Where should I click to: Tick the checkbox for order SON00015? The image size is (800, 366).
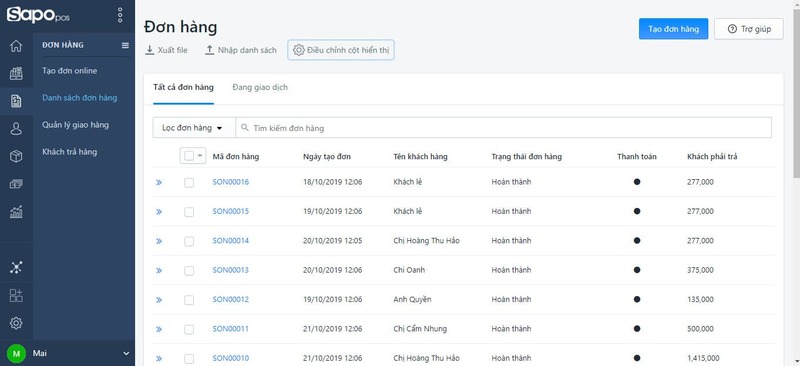(x=189, y=212)
